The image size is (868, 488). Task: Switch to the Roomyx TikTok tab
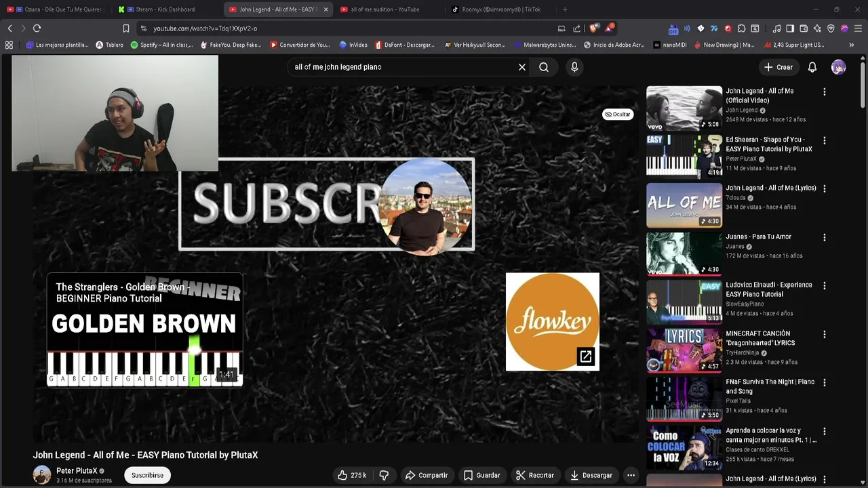click(x=500, y=9)
